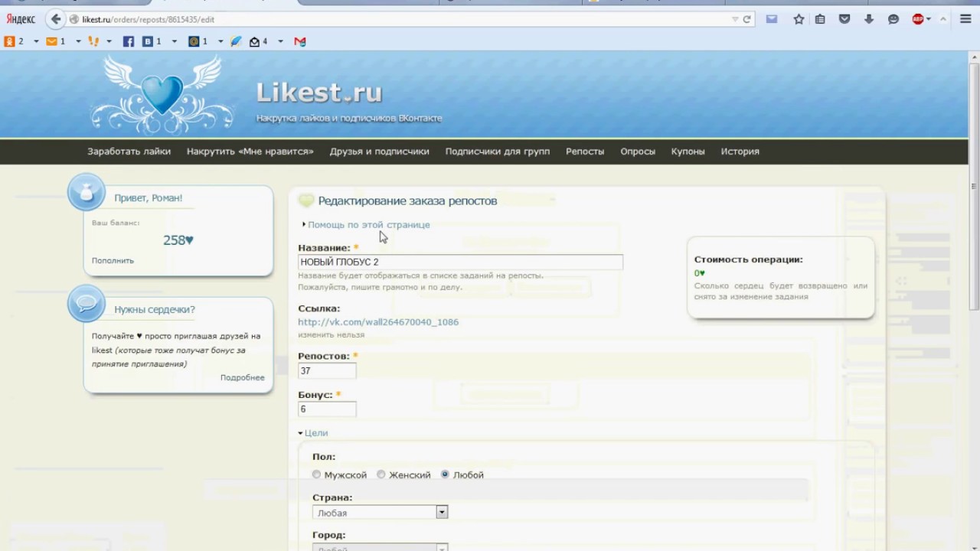The height and width of the screenshot is (551, 980).
Task: Open the bookmarks list icon
Action: tap(820, 19)
